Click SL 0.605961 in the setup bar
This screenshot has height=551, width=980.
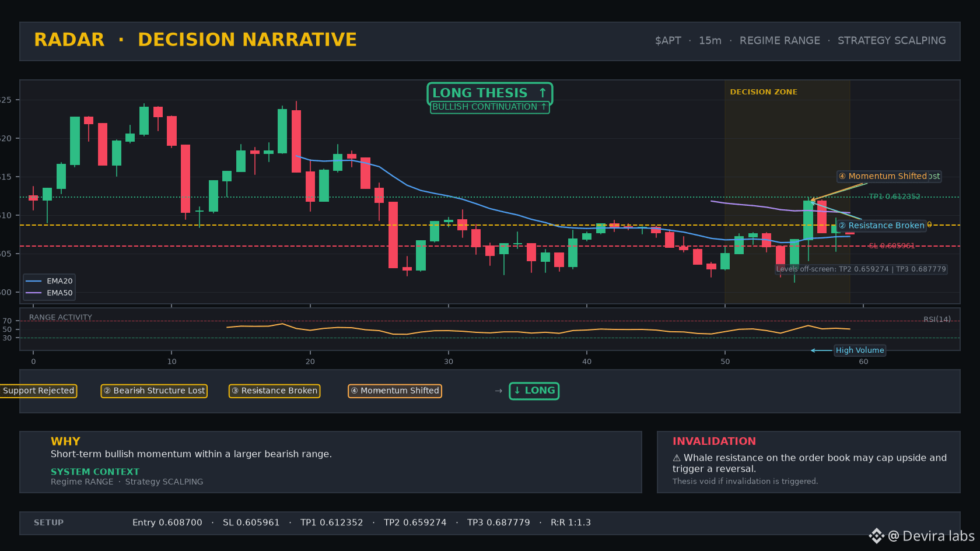[x=251, y=523]
